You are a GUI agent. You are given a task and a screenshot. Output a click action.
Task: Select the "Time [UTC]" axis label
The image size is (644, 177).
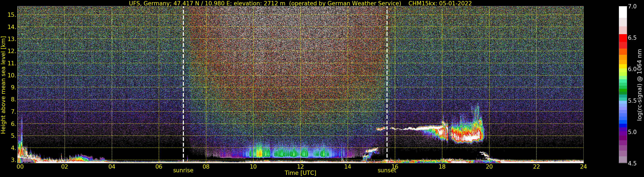tap(300, 173)
